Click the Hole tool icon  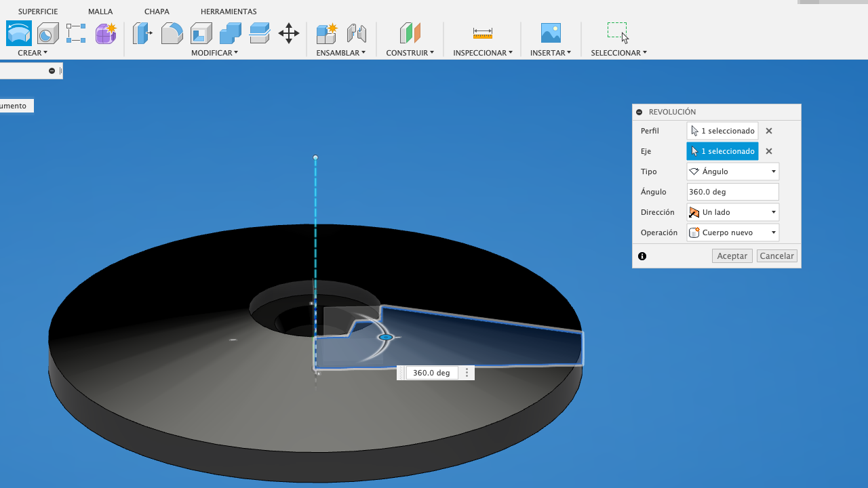pyautogui.click(x=47, y=33)
